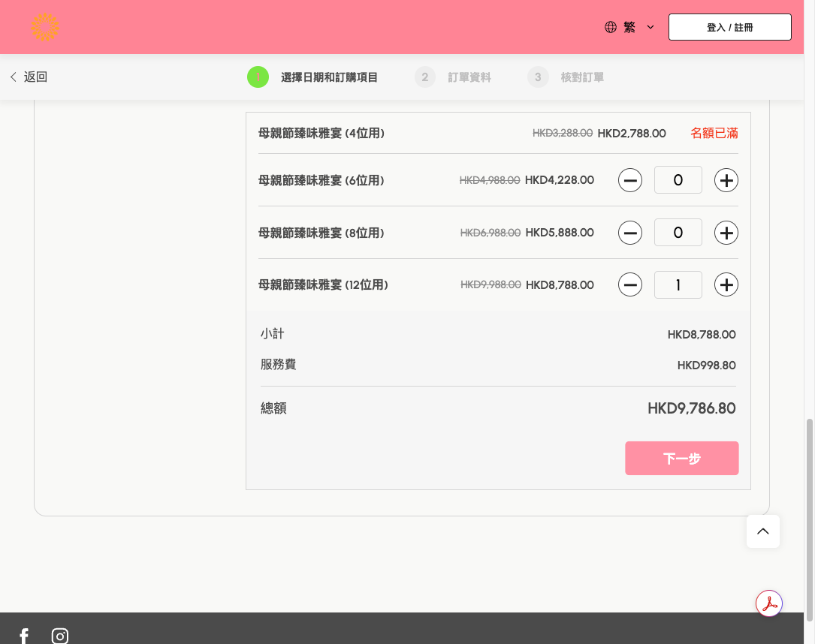815x644 pixels.
Task: Open the Instagram footer icon
Action: point(60,636)
